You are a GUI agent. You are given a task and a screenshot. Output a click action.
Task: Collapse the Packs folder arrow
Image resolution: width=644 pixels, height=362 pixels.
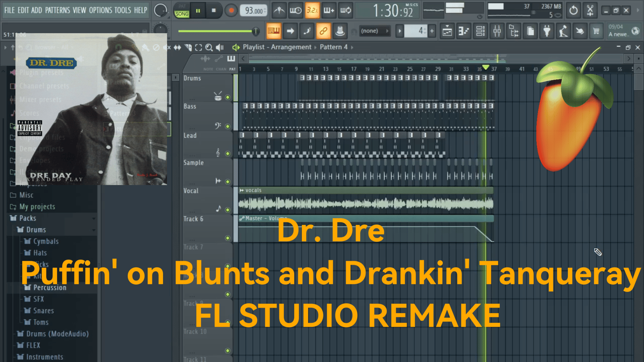94,219
